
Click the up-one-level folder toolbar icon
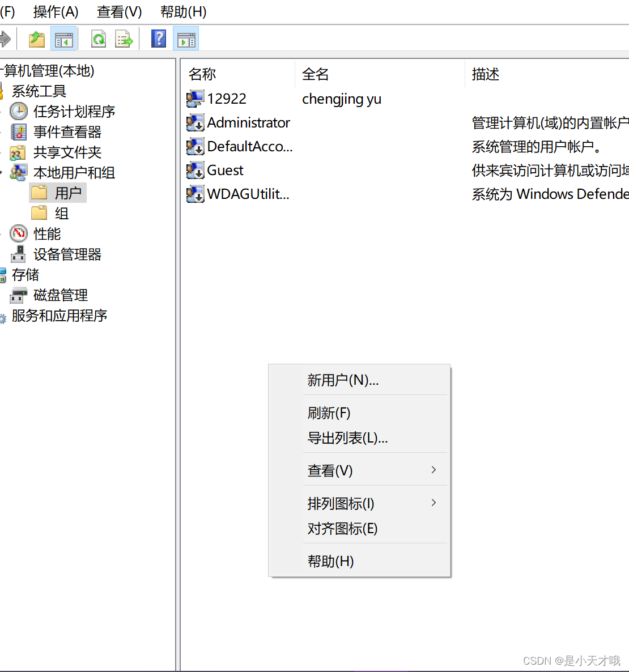pos(36,39)
